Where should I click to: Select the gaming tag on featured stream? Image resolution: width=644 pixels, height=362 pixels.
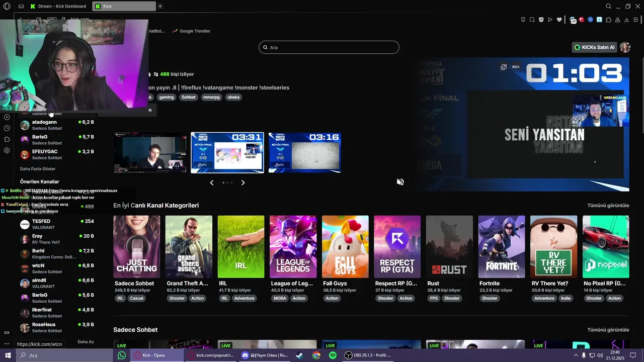pyautogui.click(x=167, y=97)
